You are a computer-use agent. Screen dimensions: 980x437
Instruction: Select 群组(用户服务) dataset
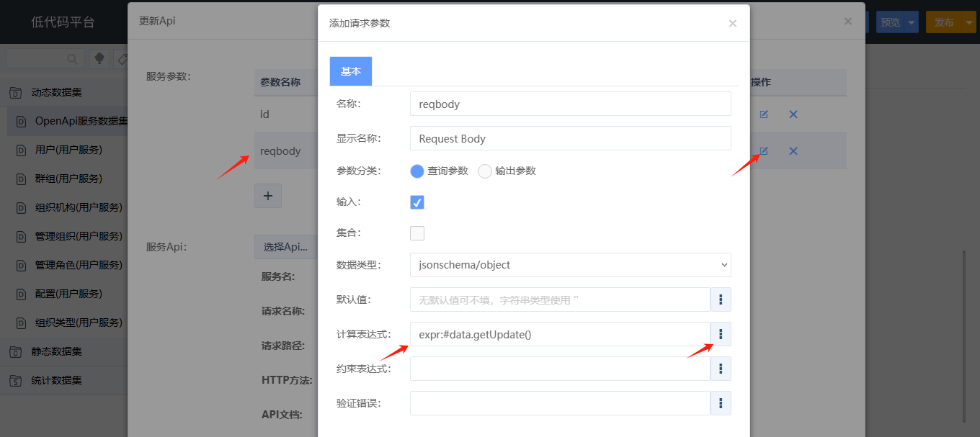pyautogui.click(x=68, y=179)
